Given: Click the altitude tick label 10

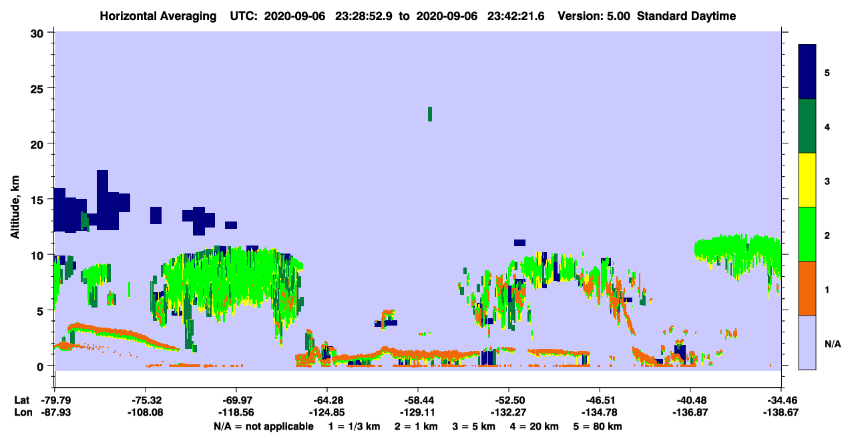Looking at the screenshot, I should pos(39,255).
